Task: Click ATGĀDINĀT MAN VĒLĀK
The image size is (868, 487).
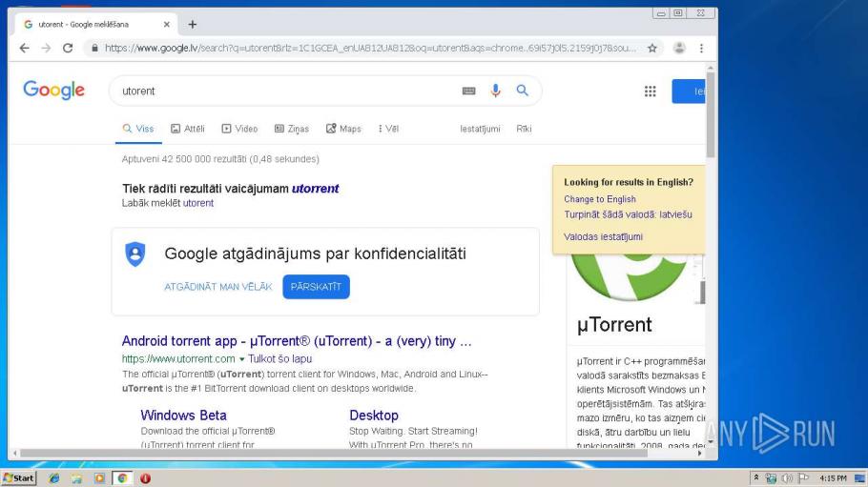Action: pyautogui.click(x=218, y=287)
